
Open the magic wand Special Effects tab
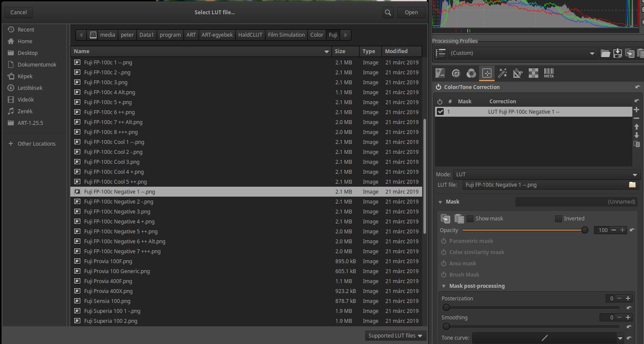pyautogui.click(x=502, y=73)
